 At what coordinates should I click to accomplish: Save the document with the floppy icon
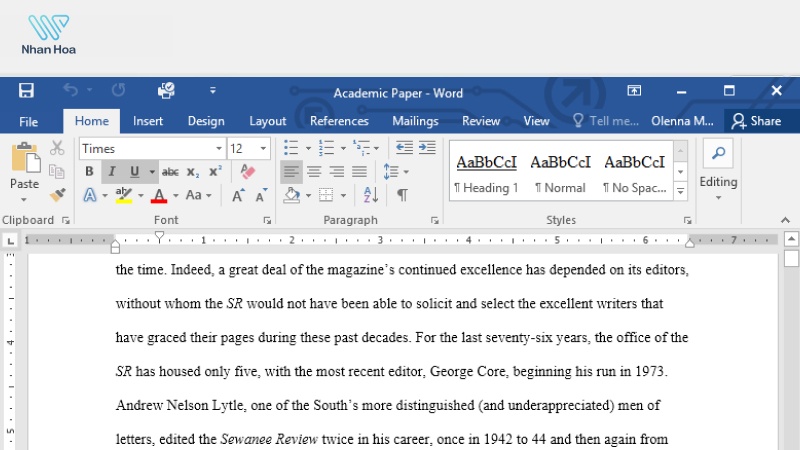click(26, 91)
